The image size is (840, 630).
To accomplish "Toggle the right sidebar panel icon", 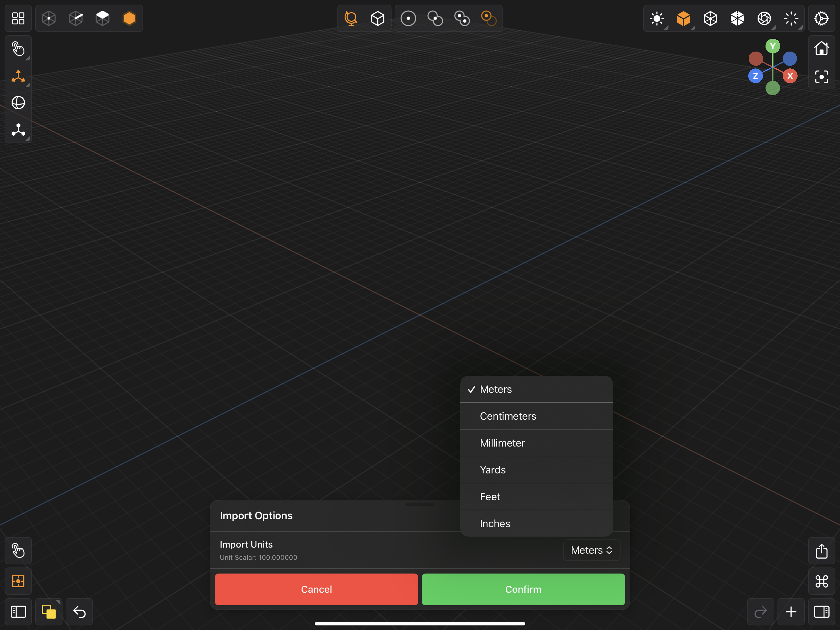I will 821,612.
